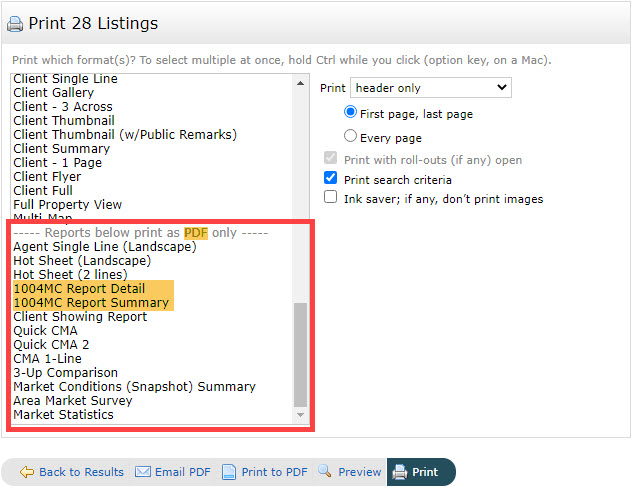The height and width of the screenshot is (496, 633).
Task: Click the Print to PDF document icon
Action: click(x=229, y=472)
